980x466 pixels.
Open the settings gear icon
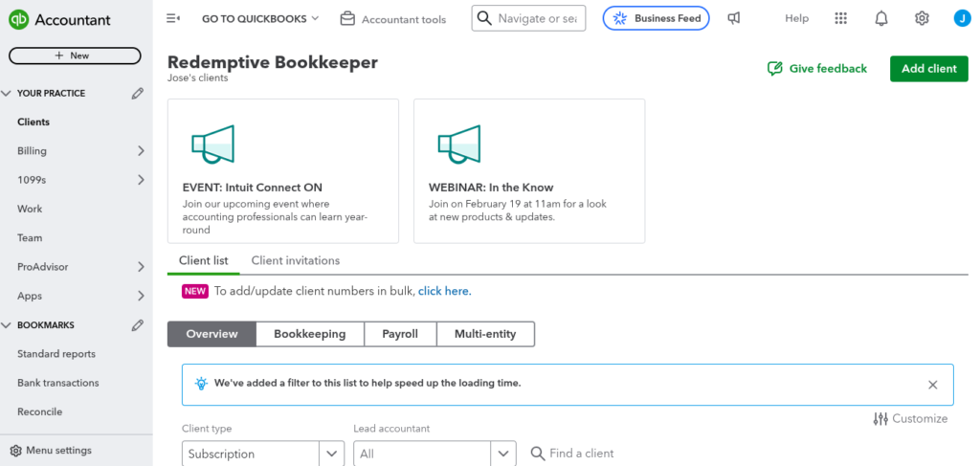[x=922, y=19]
